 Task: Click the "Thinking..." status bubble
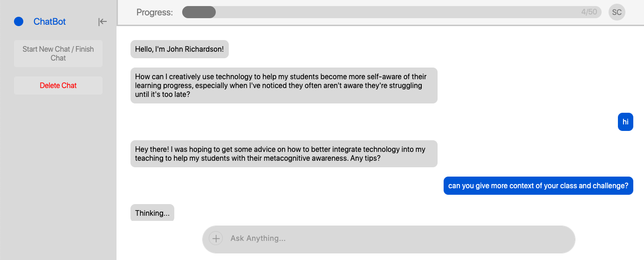tap(152, 213)
